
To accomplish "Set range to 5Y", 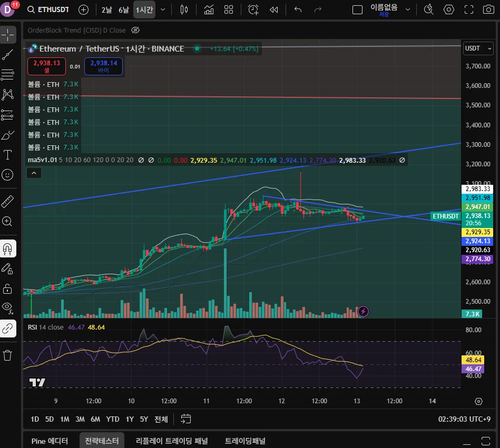I will (x=144, y=419).
